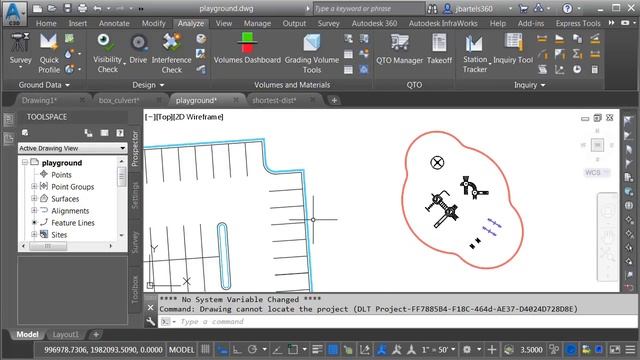Open the Takeoff tool
This screenshot has width=640, height=360.
439,49
